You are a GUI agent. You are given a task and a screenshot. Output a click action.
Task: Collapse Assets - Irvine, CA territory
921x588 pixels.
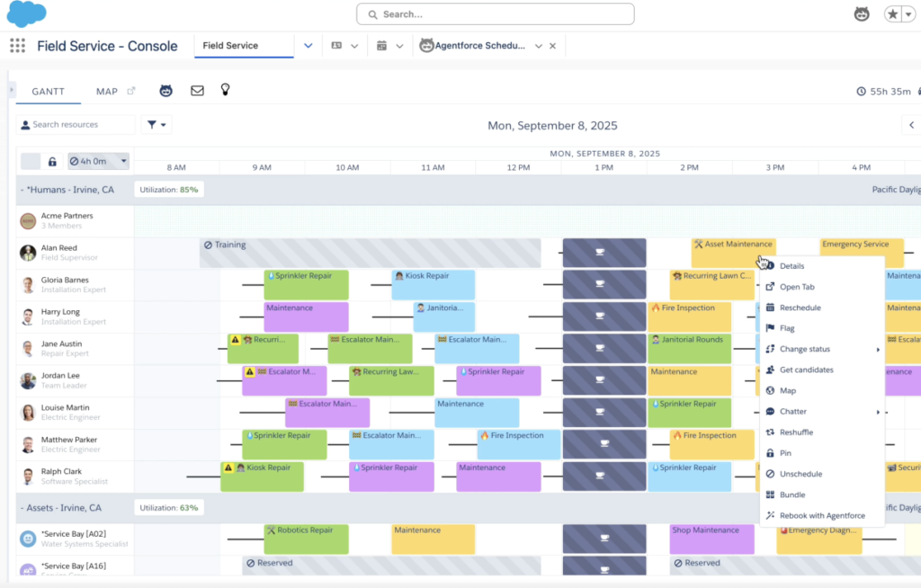click(x=22, y=507)
